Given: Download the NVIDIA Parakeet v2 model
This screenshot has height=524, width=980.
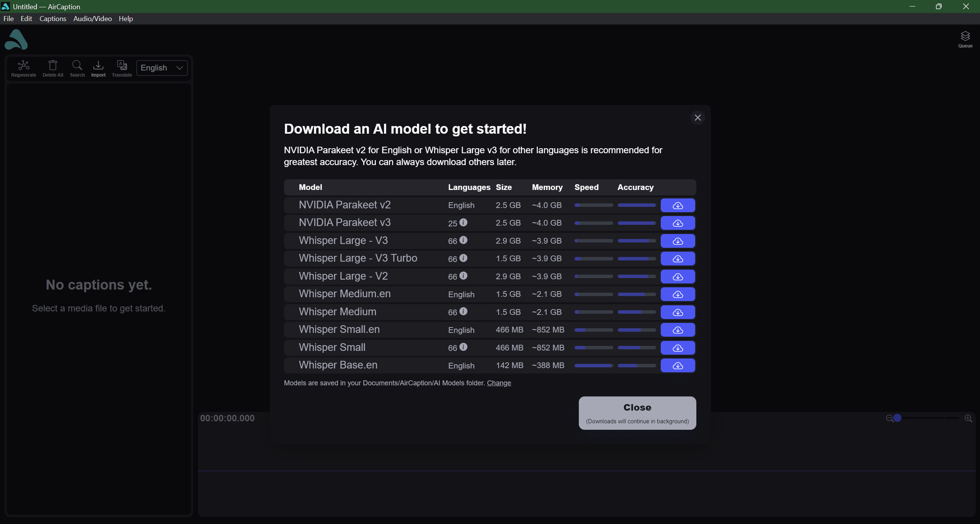Looking at the screenshot, I should [678, 205].
